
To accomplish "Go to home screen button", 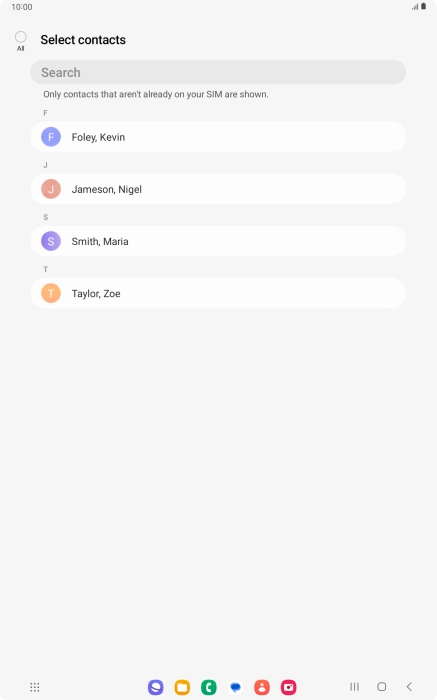I will pyautogui.click(x=382, y=687).
